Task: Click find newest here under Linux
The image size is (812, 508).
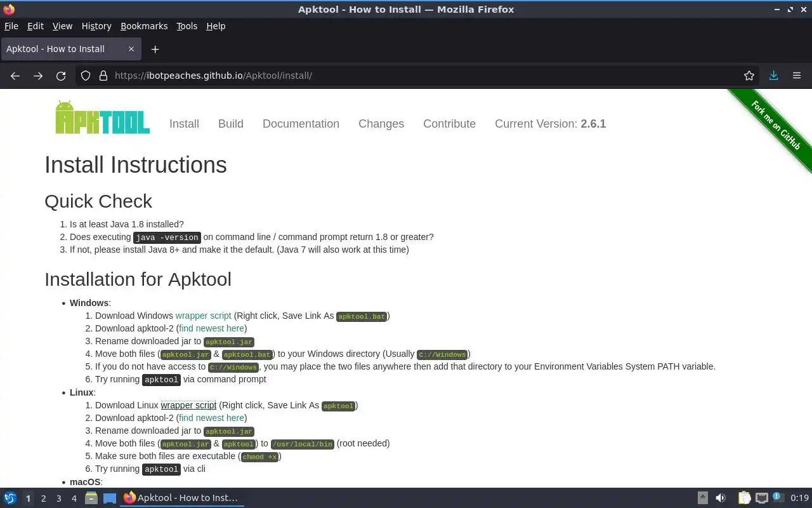Action: (x=211, y=418)
